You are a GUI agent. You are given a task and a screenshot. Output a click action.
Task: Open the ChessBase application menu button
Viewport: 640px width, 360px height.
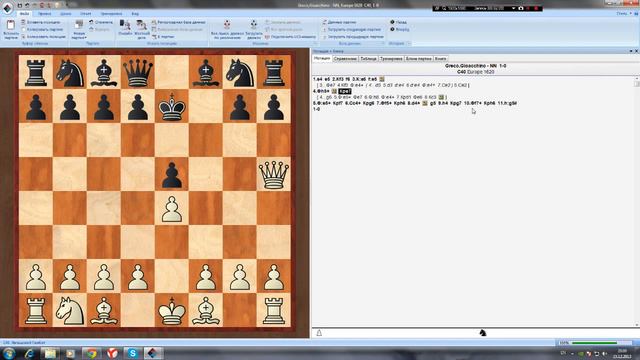[7, 8]
